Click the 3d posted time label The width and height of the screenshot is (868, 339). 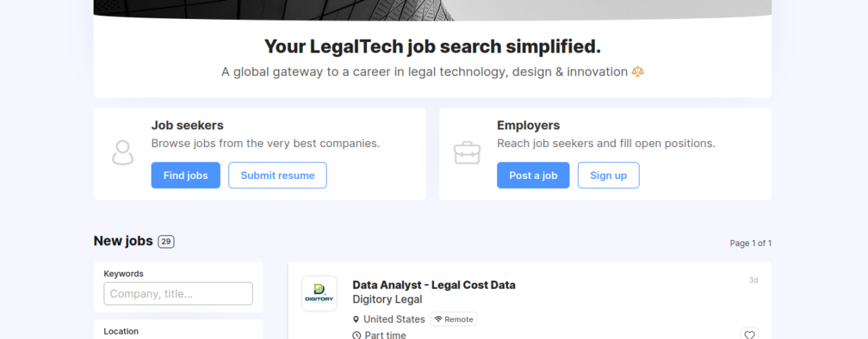pos(753,280)
